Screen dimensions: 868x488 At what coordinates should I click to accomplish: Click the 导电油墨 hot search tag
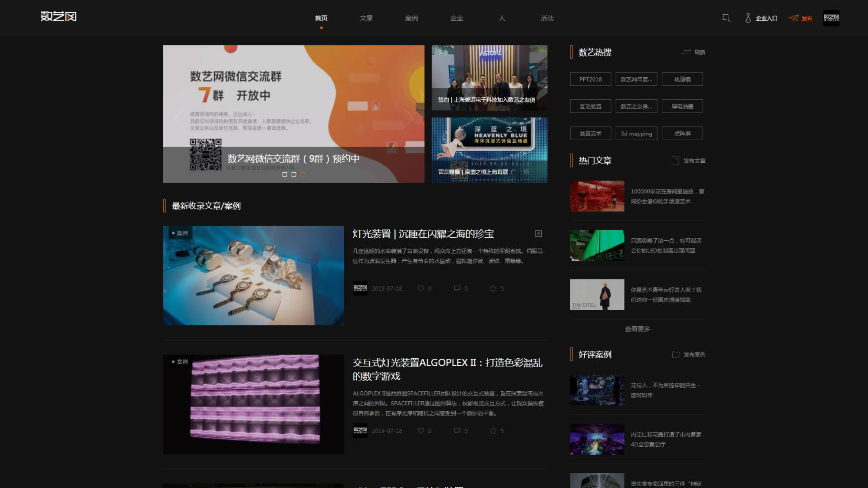[x=682, y=106]
